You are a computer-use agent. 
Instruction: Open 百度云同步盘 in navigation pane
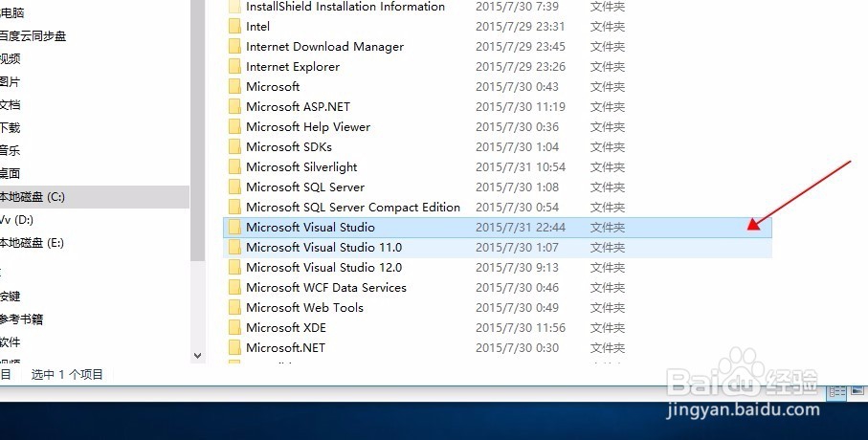(33, 36)
